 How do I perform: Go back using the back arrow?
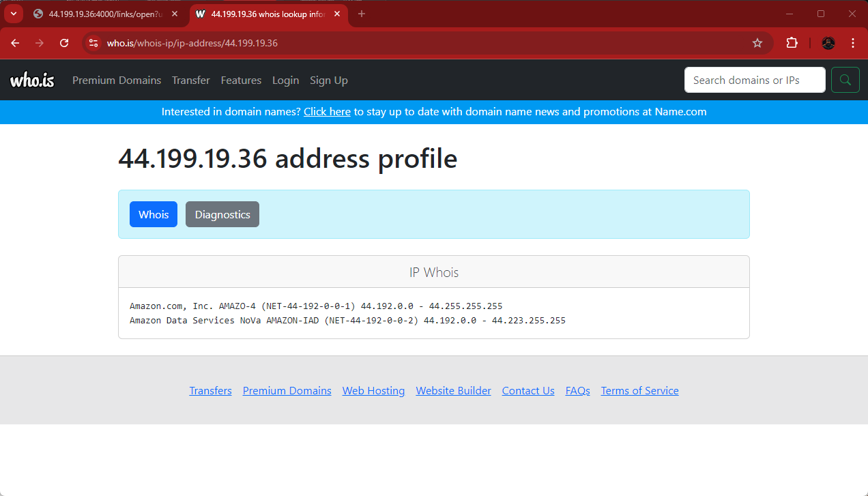(15, 43)
